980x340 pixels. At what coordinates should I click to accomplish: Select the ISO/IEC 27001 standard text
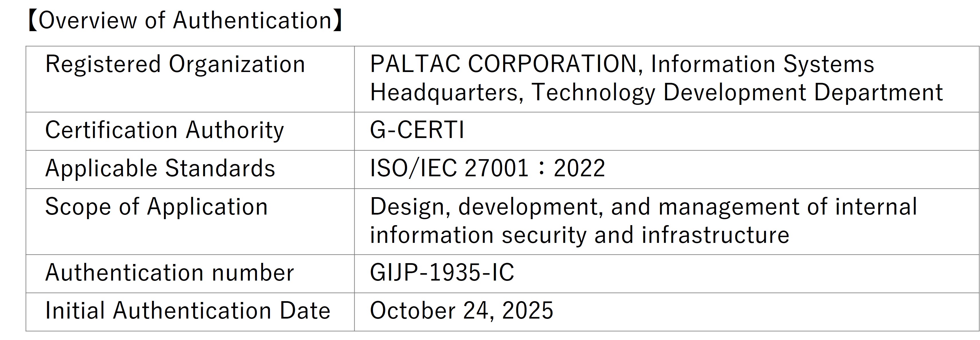(449, 168)
